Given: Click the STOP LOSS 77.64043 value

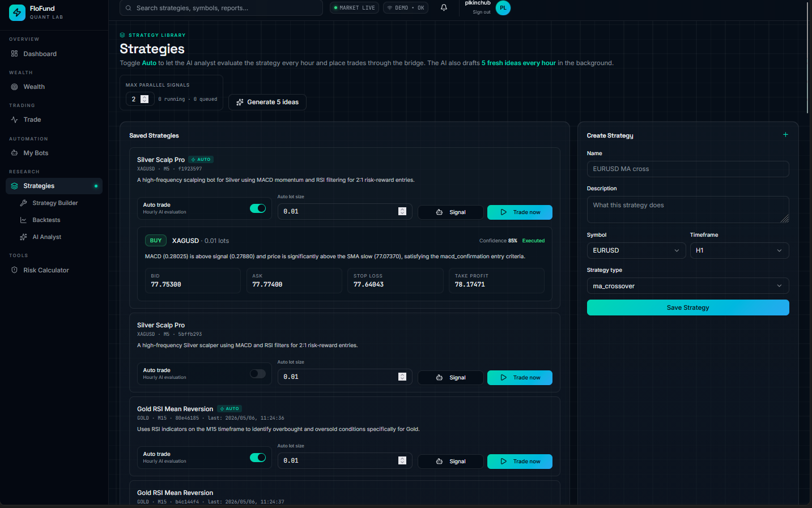Looking at the screenshot, I should coord(368,285).
